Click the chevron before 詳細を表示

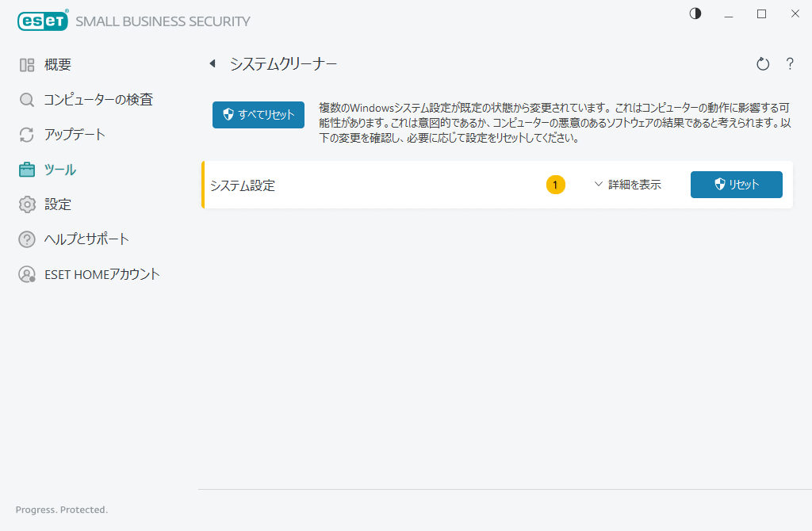point(599,184)
